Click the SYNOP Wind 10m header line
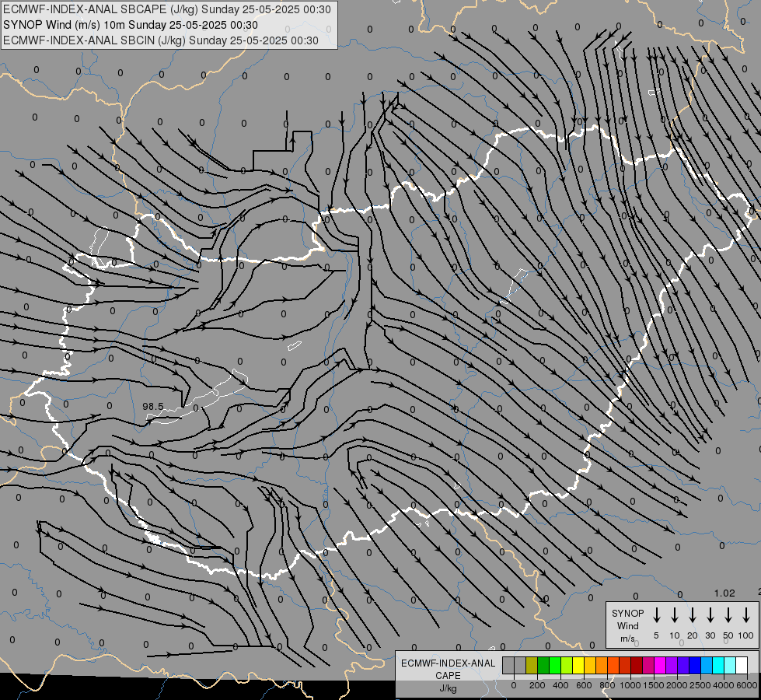Image resolution: width=761 pixels, height=700 pixels. (x=131, y=25)
